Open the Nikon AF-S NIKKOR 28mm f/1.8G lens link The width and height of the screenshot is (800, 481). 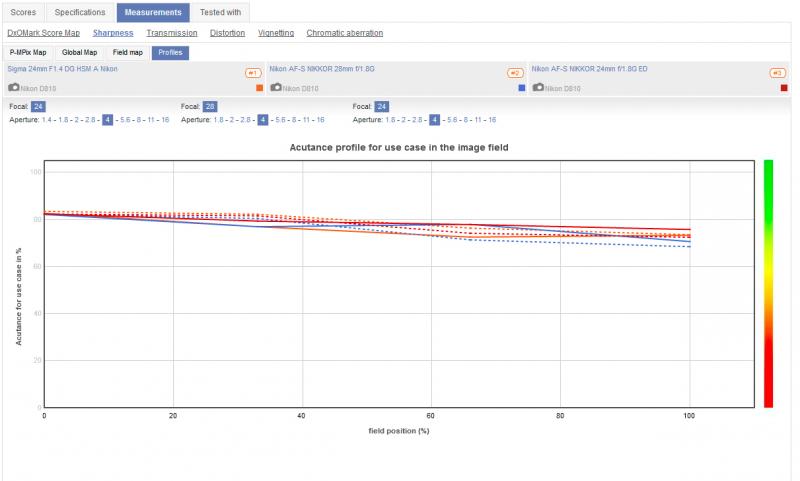tap(322, 69)
